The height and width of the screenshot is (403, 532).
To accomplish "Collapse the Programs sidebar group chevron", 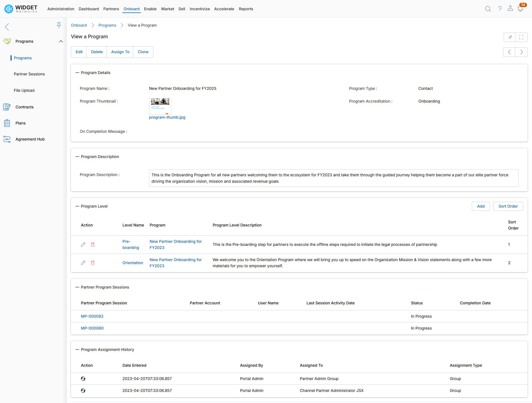I will click(x=61, y=41).
